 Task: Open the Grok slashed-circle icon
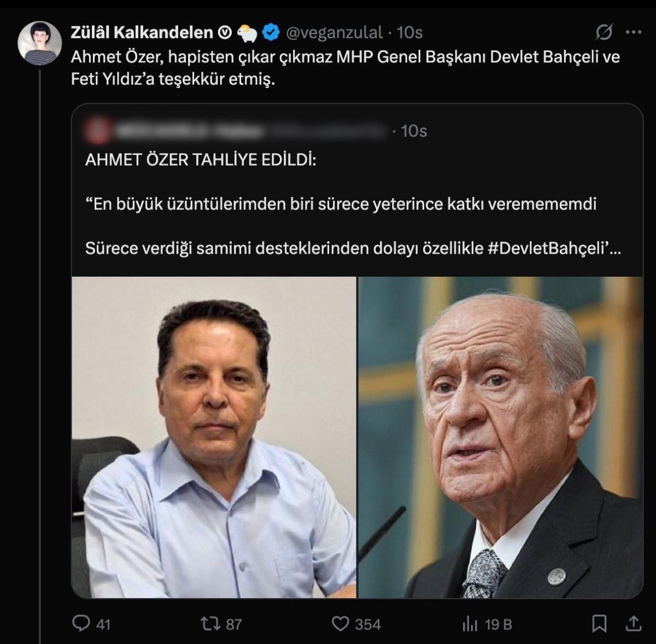pos(604,33)
